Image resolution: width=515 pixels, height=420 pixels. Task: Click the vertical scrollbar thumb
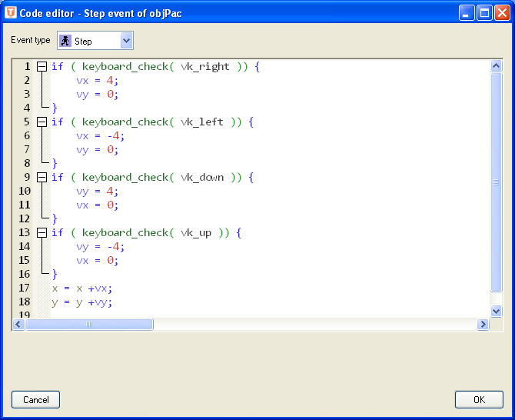[496, 182]
